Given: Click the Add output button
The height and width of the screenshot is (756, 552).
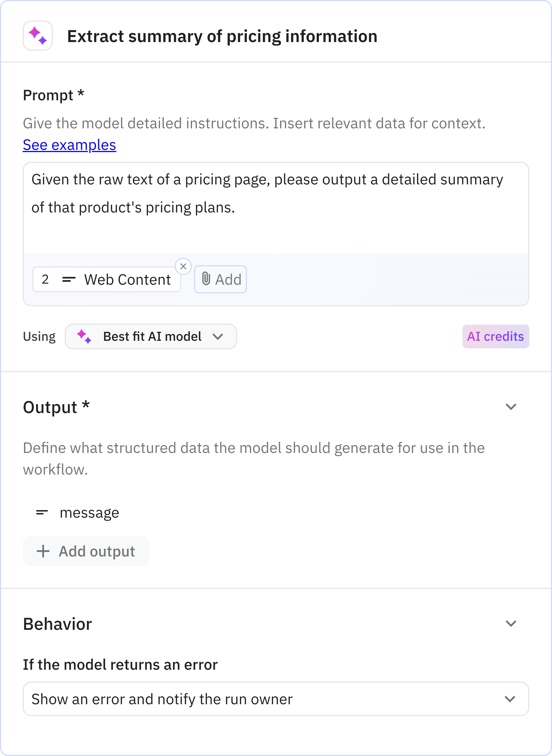Looking at the screenshot, I should tap(86, 551).
